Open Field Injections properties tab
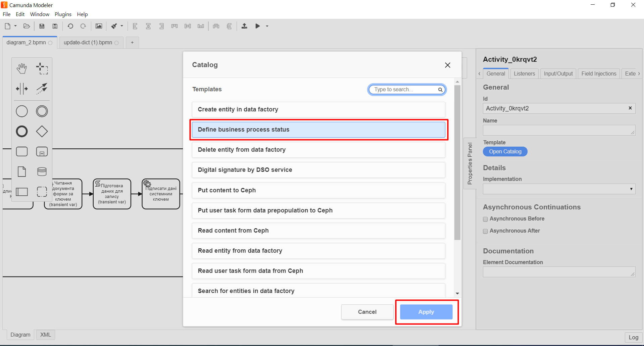 coord(599,74)
